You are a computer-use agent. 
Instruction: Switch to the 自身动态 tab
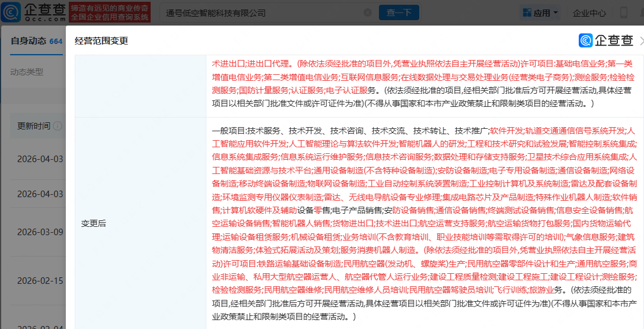(x=28, y=41)
